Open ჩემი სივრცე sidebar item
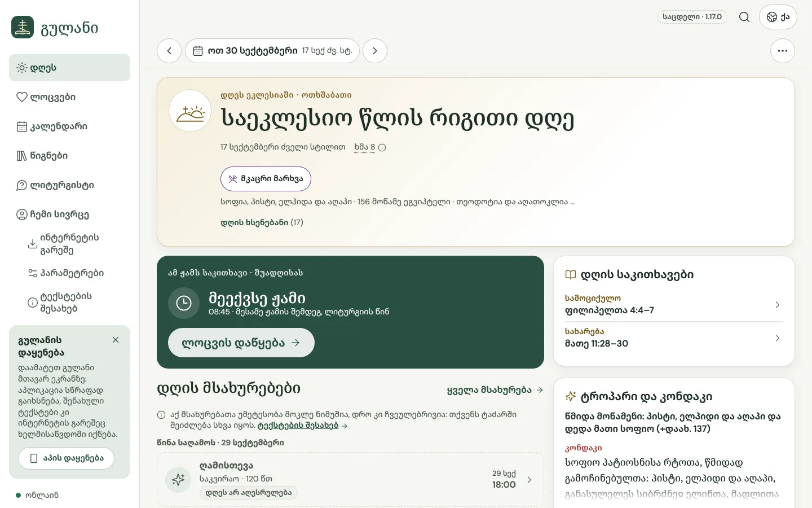Viewport: 812px width, 508px height. point(69,214)
